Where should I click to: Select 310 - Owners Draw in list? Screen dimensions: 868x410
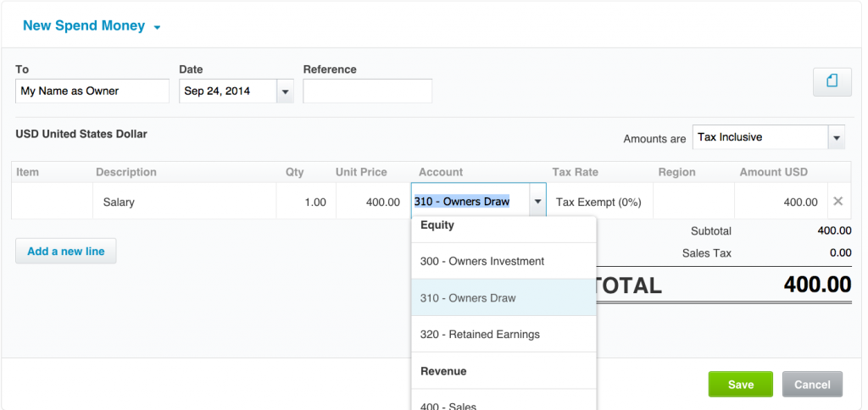504,297
